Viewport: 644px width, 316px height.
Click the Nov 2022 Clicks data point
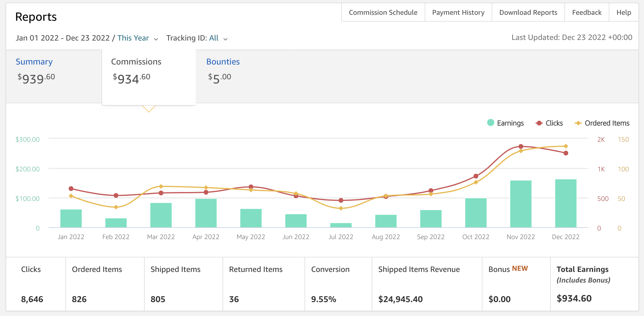coord(521,146)
